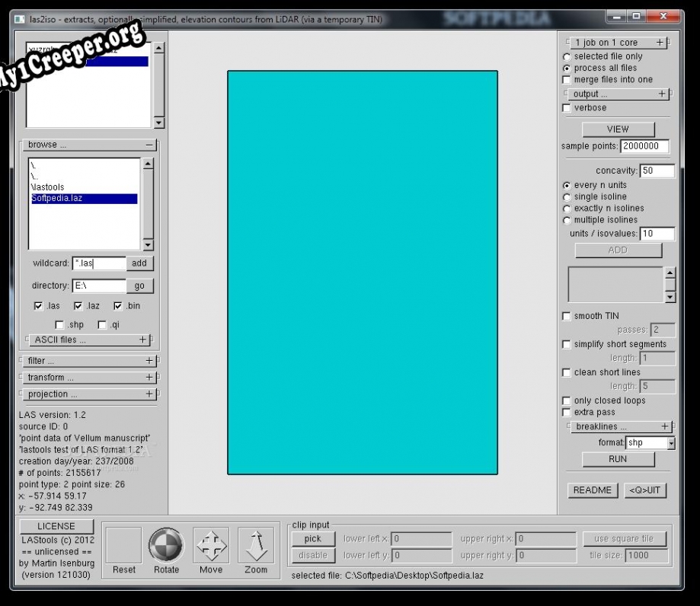Open the \lastools folder entry

(x=47, y=187)
